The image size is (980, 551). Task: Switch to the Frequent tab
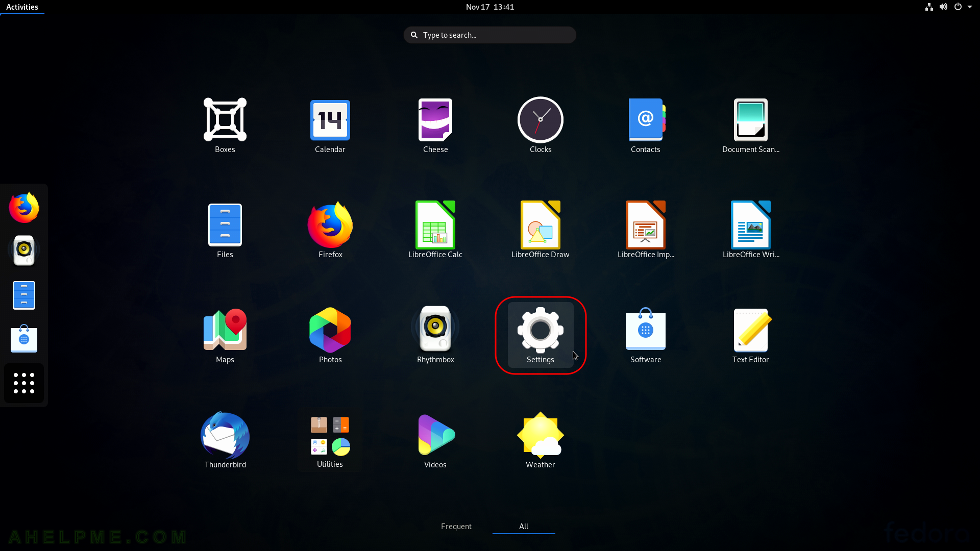coord(456,527)
